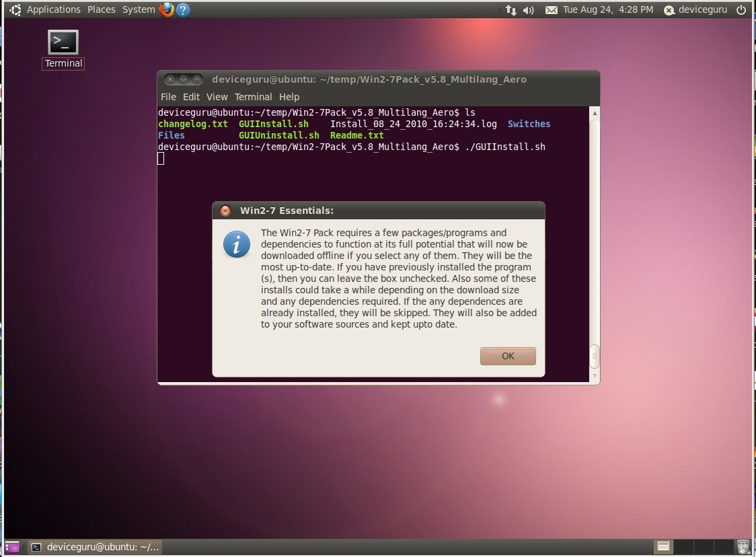Close the terminal window with its title bar button
The width and height of the screenshot is (756, 557).
point(169,79)
